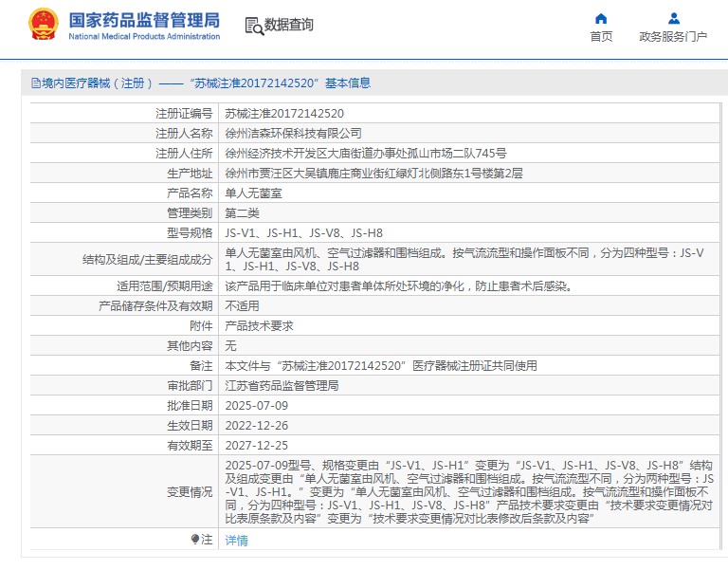
Task: Click the panel title 境内医疗器械（注册）基本信息
Action: coord(206,83)
